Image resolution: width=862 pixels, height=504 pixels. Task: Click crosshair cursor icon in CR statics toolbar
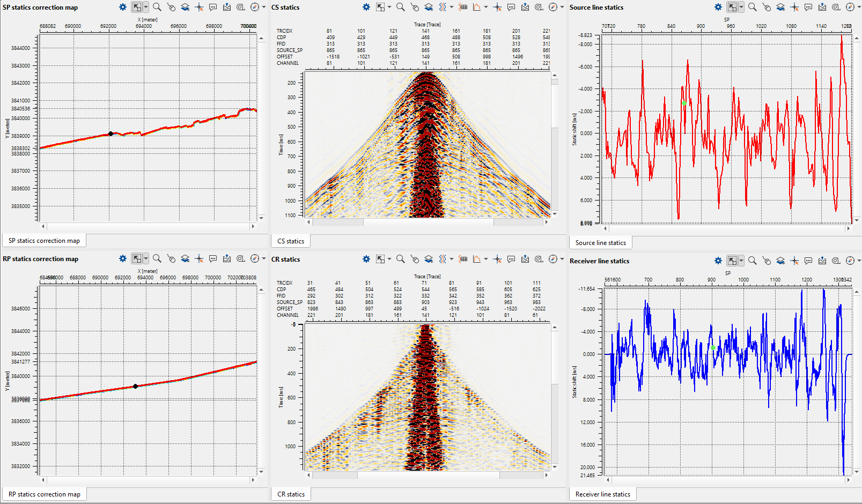coord(497,259)
